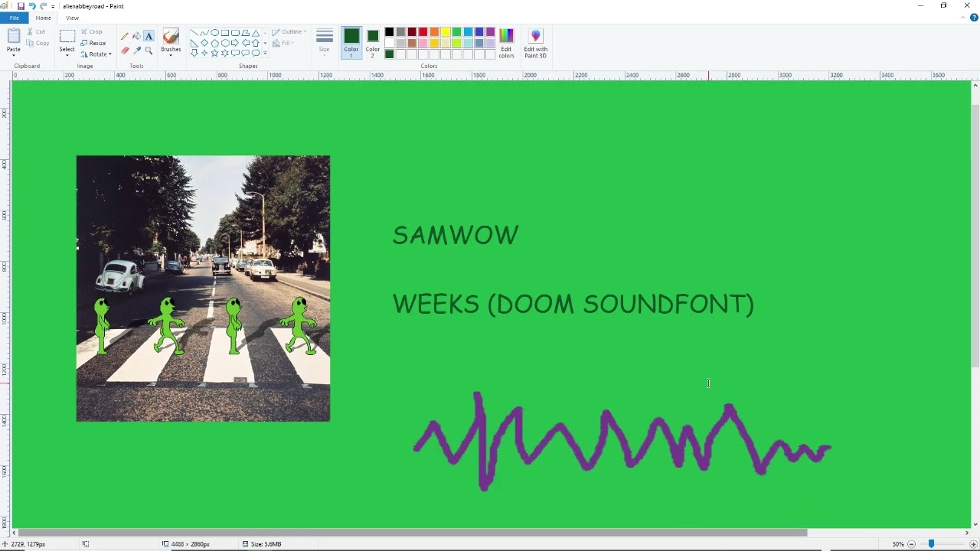
Task: Click the Copy button
Action: (x=37, y=43)
